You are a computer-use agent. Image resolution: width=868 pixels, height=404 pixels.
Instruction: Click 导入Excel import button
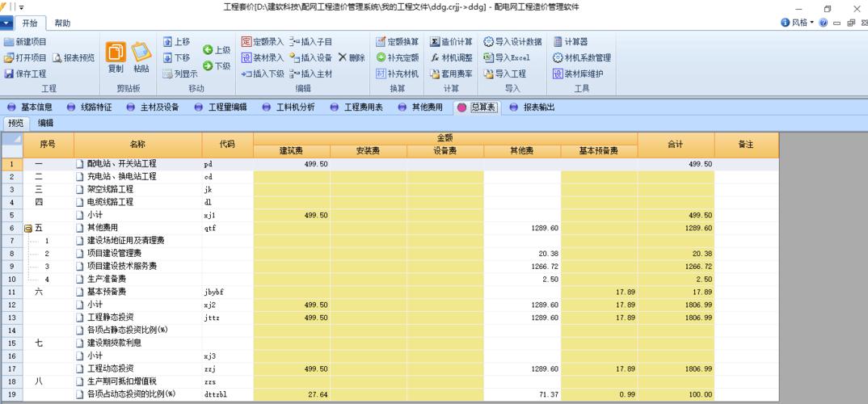click(507, 57)
